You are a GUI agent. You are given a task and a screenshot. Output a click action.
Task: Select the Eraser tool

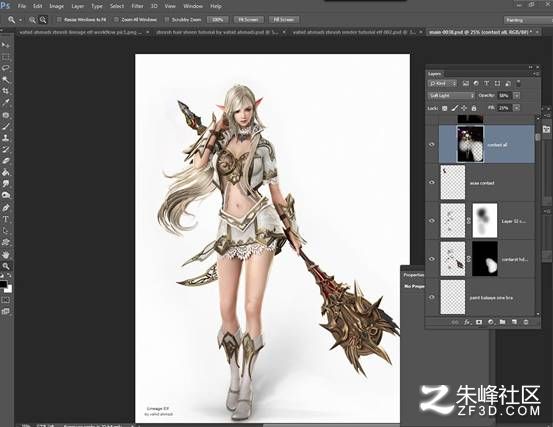click(5, 161)
